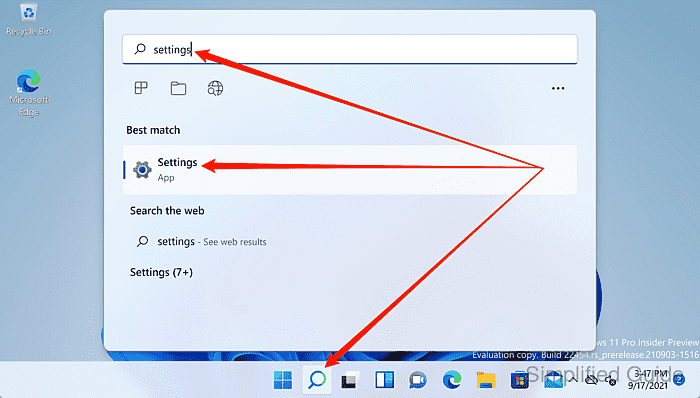Open File Explorer from the taskbar
Image resolution: width=700 pixels, height=398 pixels.
tap(486, 380)
